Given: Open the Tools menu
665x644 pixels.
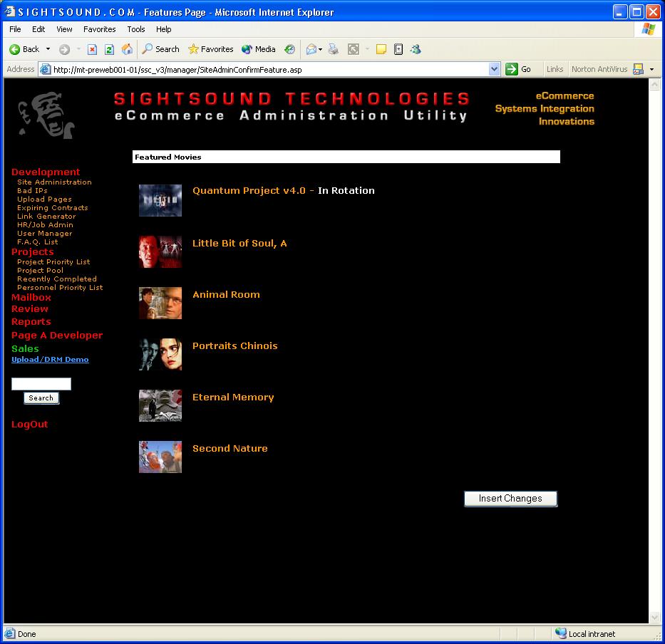Looking at the screenshot, I should coord(136,29).
